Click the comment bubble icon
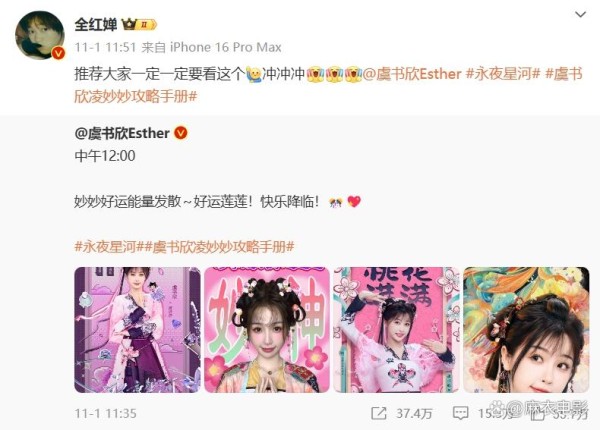 (460, 414)
